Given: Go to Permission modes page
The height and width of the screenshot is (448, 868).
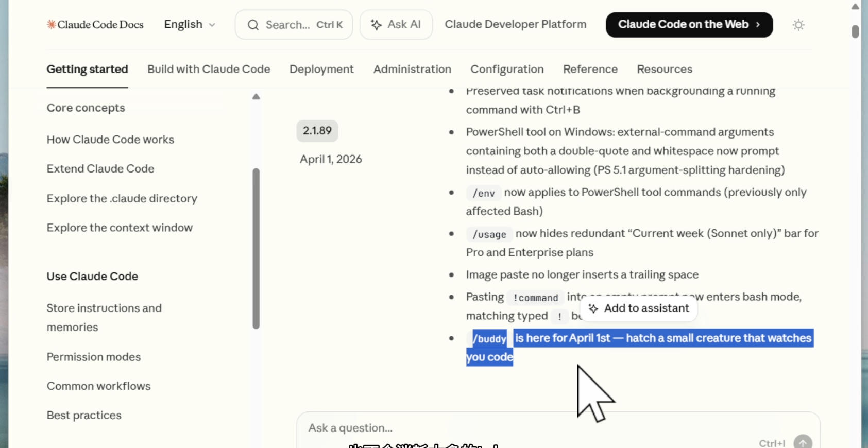Looking at the screenshot, I should 93,357.
